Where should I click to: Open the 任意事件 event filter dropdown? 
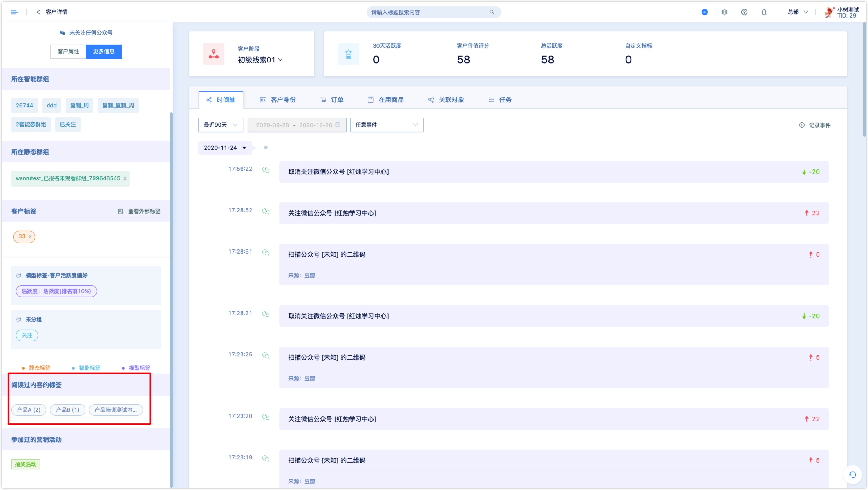click(x=387, y=125)
